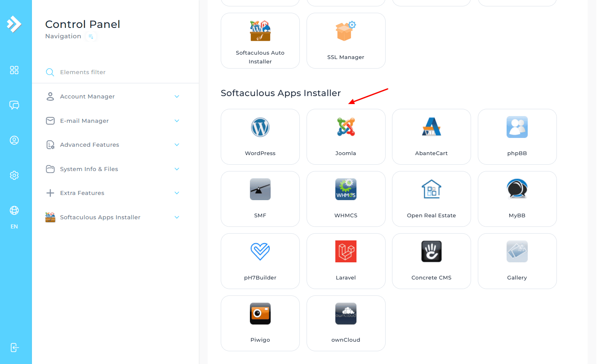598x364 pixels.
Task: Click the Concrete CMS label text
Action: tap(432, 278)
